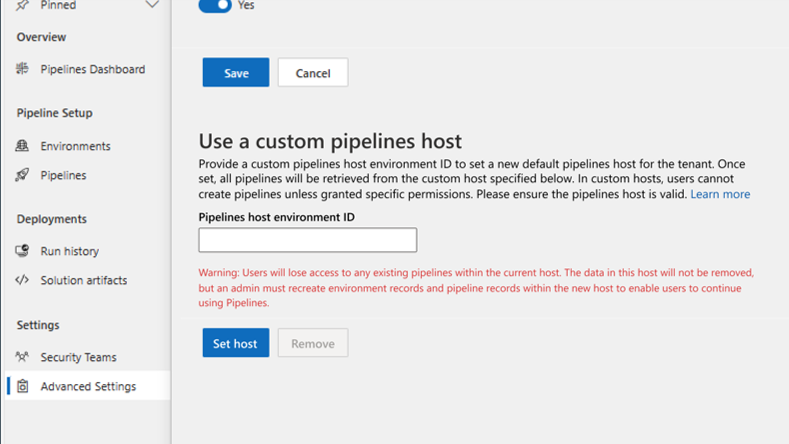Click the Remove button
Viewport: 789px width, 444px height.
tap(313, 343)
